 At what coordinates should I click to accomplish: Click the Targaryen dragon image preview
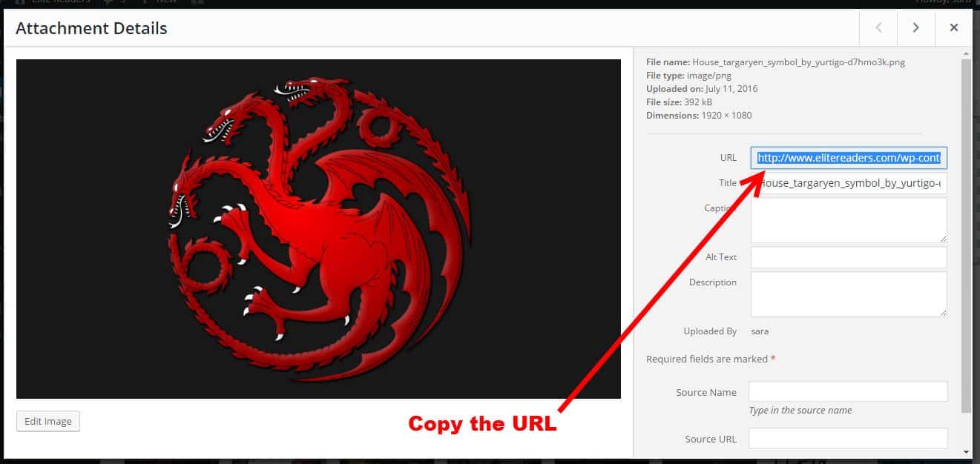click(x=318, y=229)
